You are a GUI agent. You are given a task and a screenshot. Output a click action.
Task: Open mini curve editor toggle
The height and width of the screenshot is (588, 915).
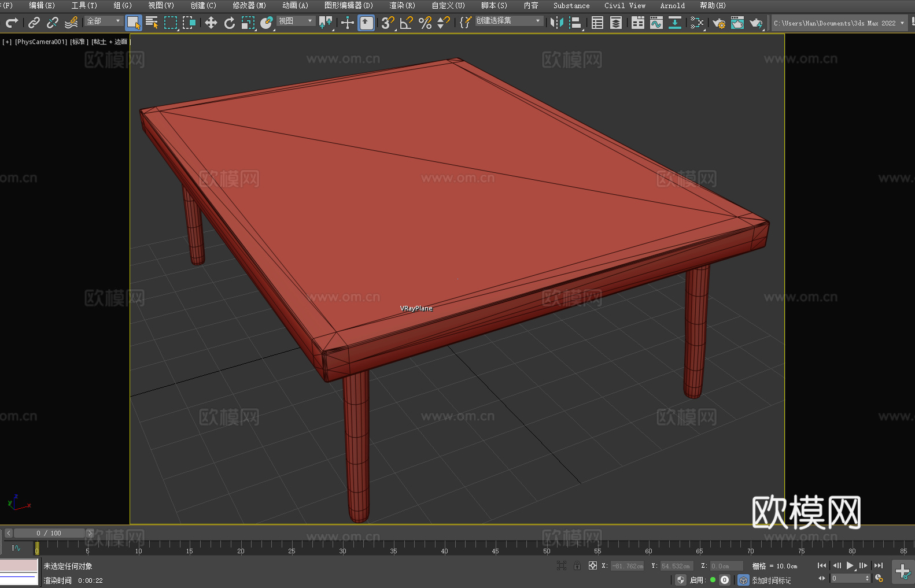[x=16, y=548]
